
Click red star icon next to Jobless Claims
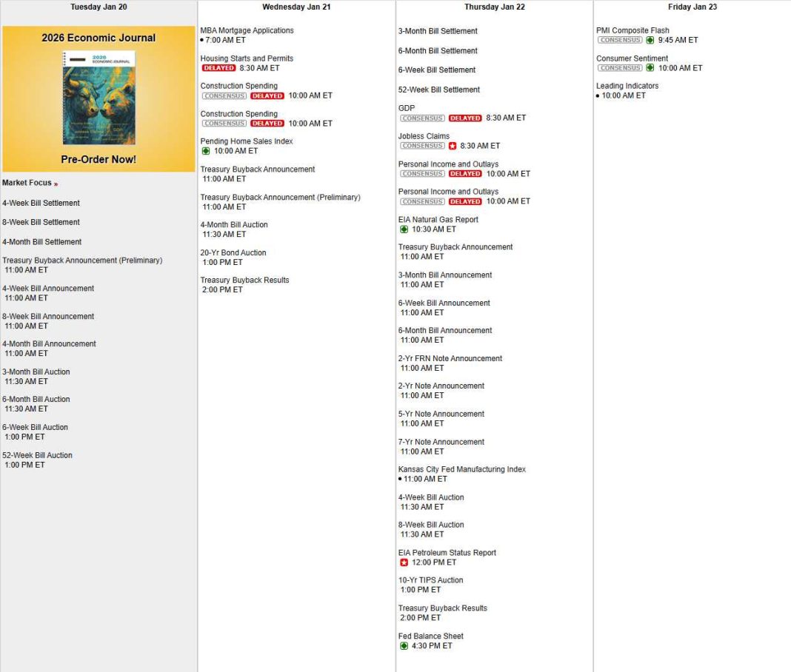[x=453, y=146]
